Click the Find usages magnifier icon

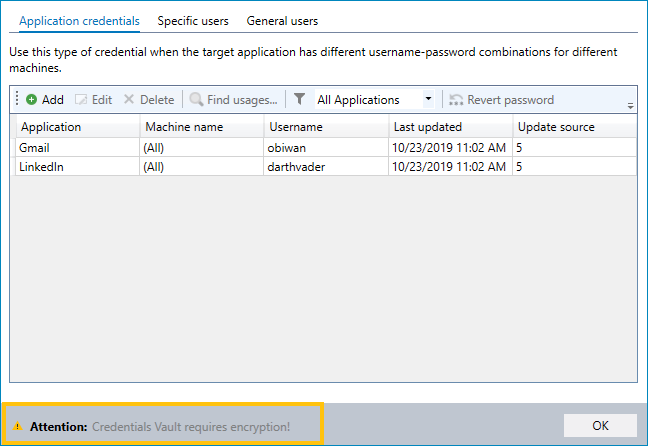click(196, 100)
